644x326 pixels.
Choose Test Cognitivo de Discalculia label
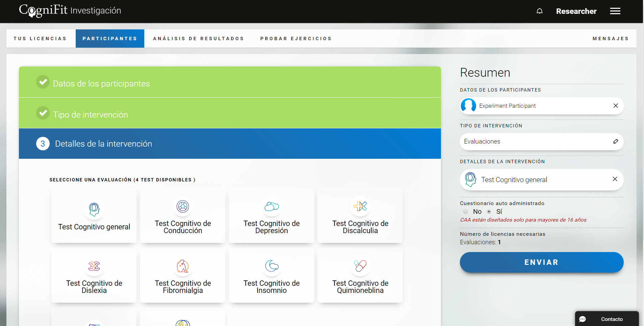pyautogui.click(x=360, y=227)
